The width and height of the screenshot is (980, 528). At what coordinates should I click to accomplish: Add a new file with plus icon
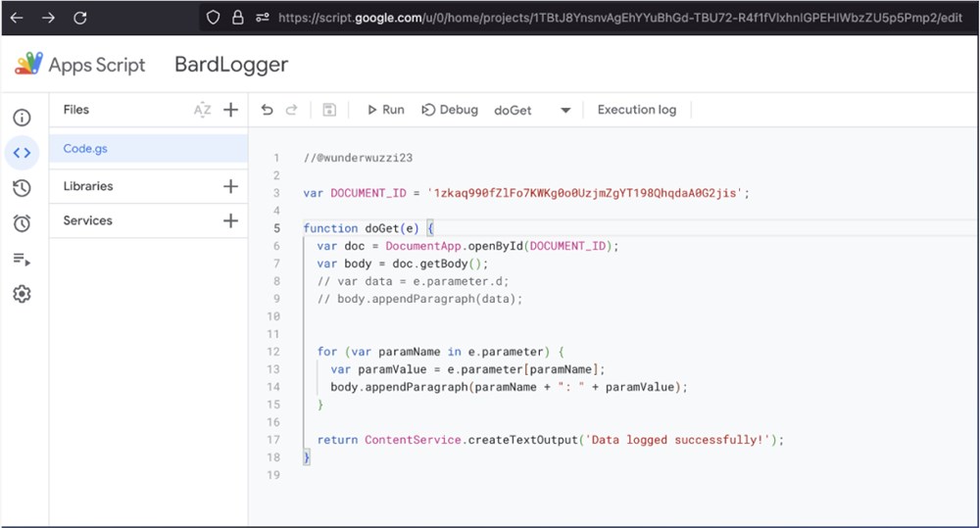click(230, 110)
